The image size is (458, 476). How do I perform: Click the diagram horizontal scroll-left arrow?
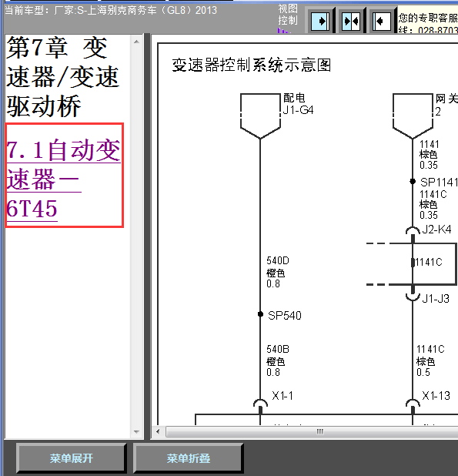158,431
